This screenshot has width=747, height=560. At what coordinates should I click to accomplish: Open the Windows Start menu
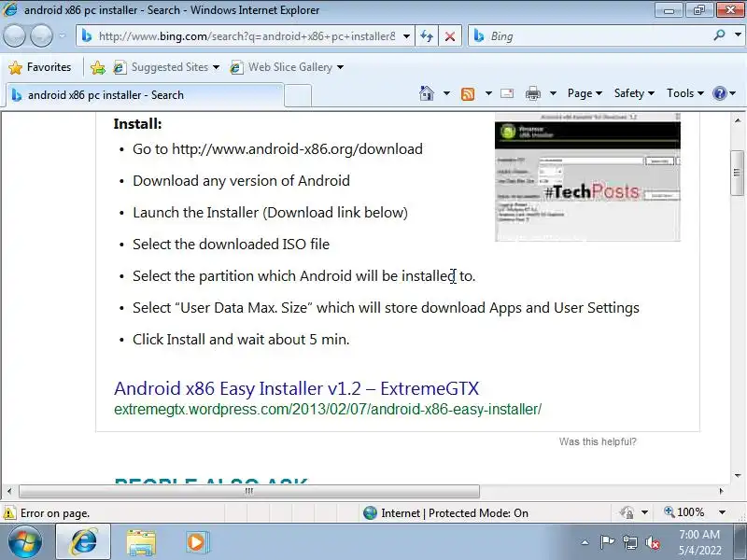(25, 542)
